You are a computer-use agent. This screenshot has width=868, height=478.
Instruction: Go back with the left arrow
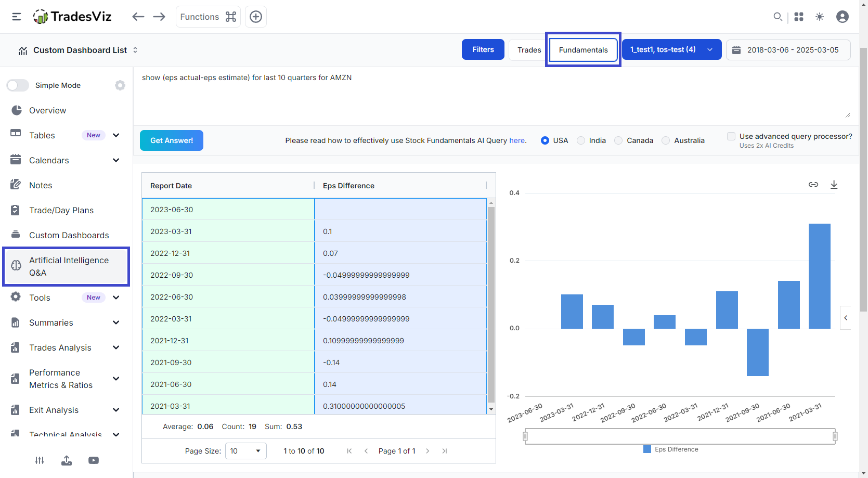[x=138, y=17]
